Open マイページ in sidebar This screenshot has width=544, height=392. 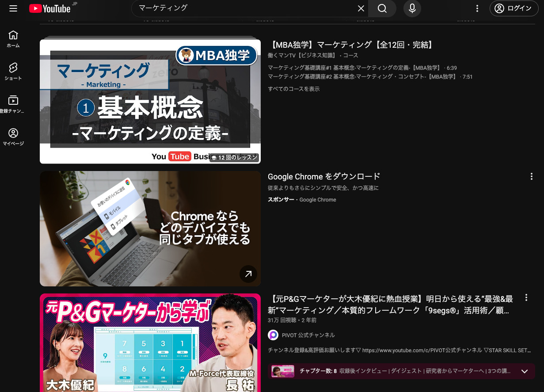coord(13,137)
